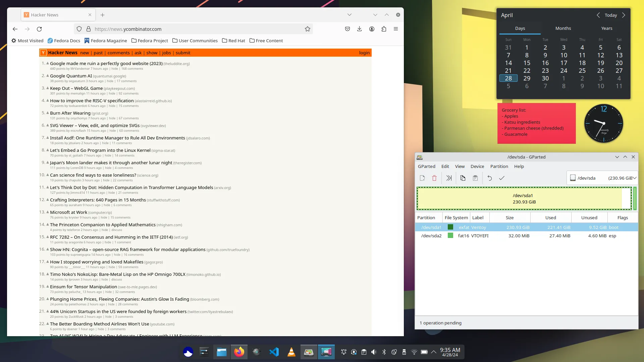The image size is (644, 362).
Task: Apply all operations checkmark in GParted
Action: point(502,178)
